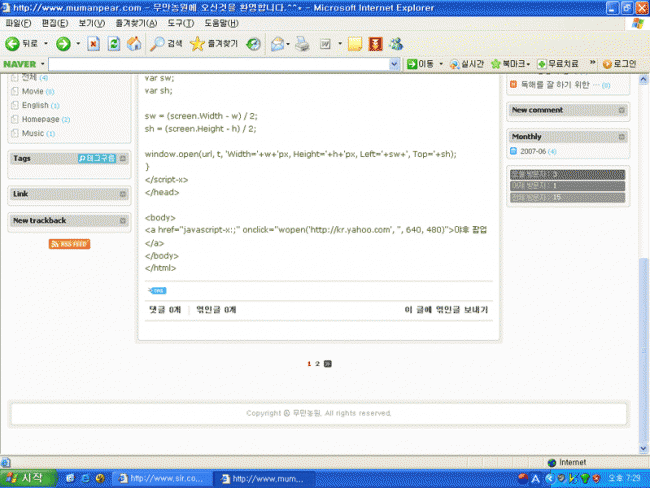Image resolution: width=650 pixels, height=488 pixels.
Task: Open the 파일(F) menu
Action: [18, 23]
